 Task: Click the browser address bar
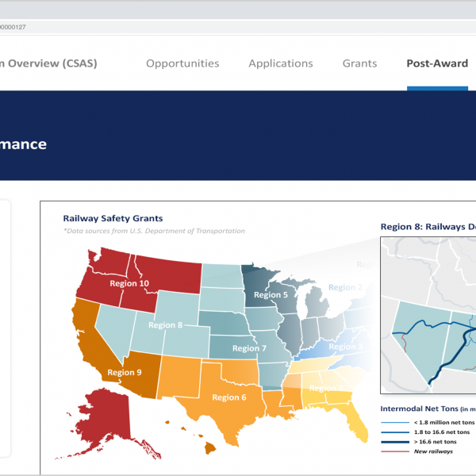point(238,26)
